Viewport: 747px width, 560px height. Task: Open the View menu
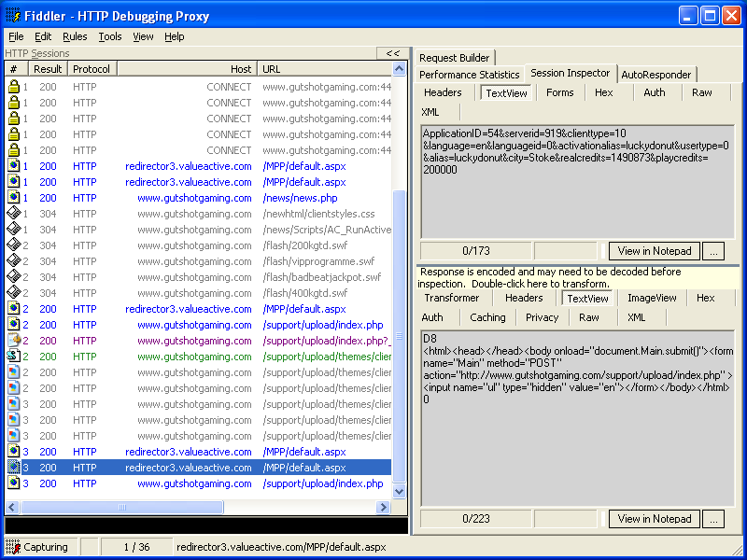coord(143,36)
